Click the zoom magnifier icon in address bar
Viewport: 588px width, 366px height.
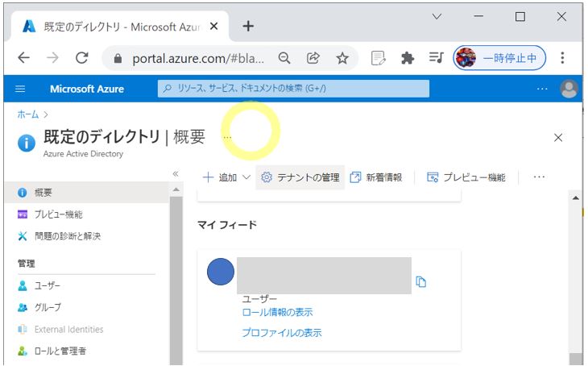pyautogui.click(x=284, y=58)
